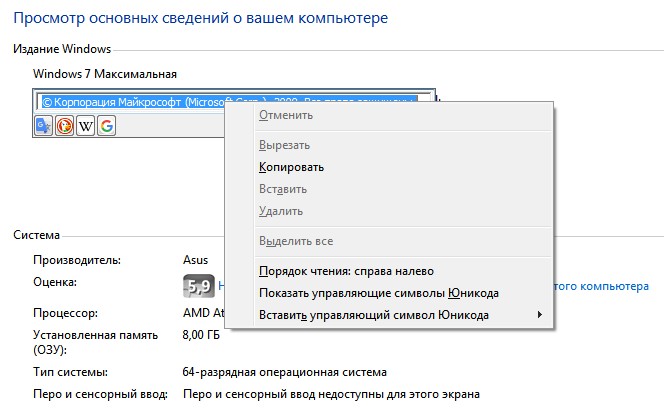Screen dimensions: 664x408
Task: Expand the submenu arrow for Unicode insert
Action: tap(540, 315)
